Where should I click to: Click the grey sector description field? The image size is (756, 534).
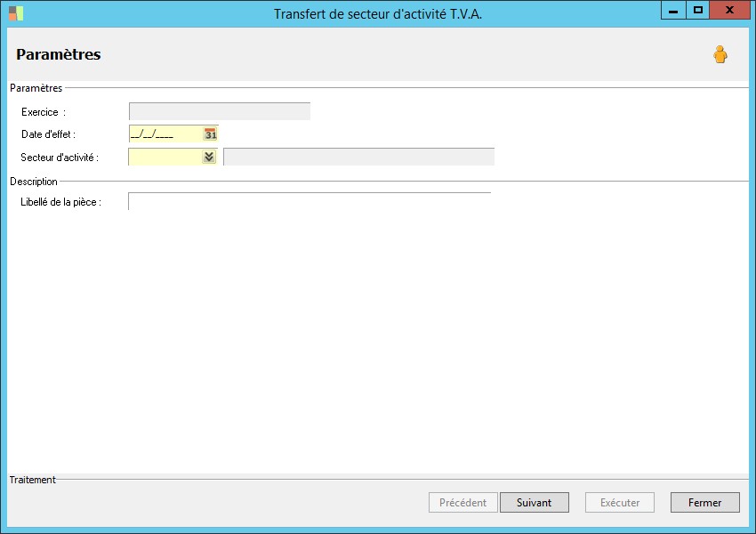click(358, 157)
